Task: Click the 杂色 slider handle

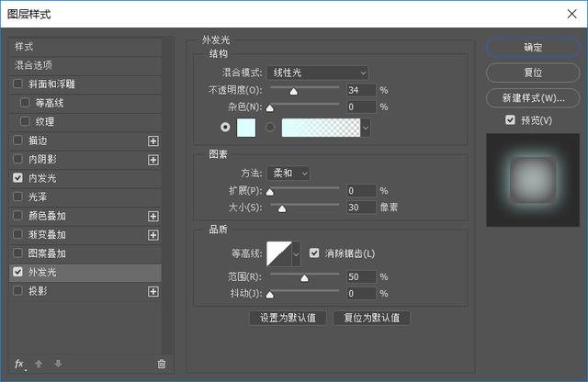Action: click(x=269, y=108)
